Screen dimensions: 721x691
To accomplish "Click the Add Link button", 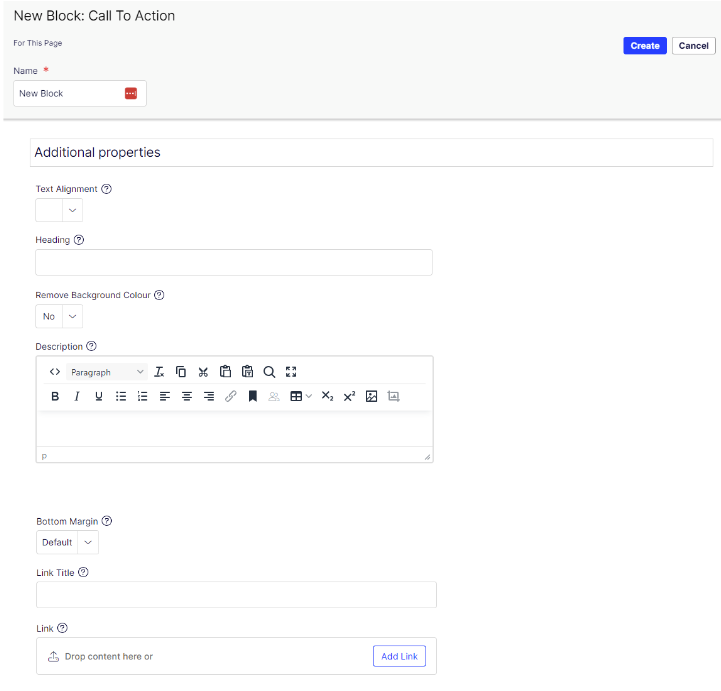I will tap(399, 656).
